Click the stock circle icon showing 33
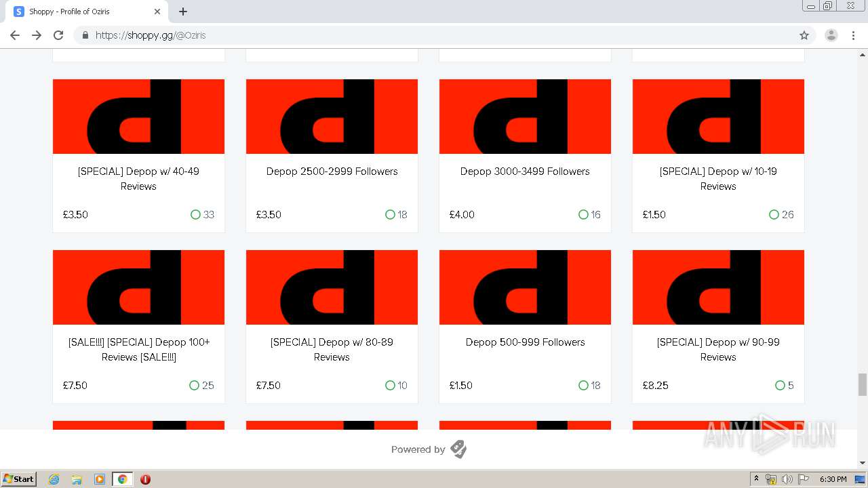Viewport: 868px width, 488px height. pos(195,215)
